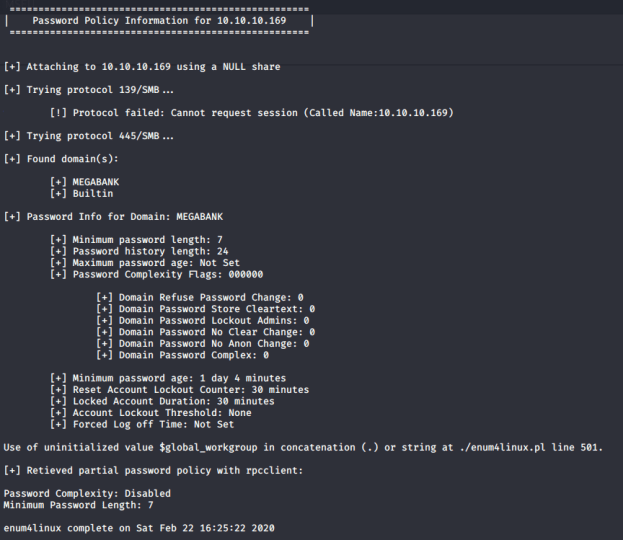Click the 'Password Complexity Flags: 000000' line
The width and height of the screenshot is (623, 540).
click(x=157, y=274)
